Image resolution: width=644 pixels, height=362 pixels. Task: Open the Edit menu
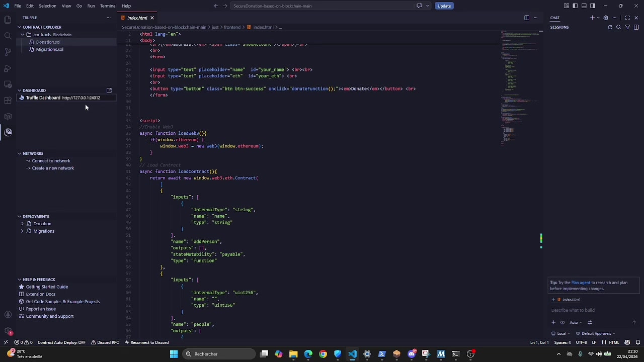30,6
